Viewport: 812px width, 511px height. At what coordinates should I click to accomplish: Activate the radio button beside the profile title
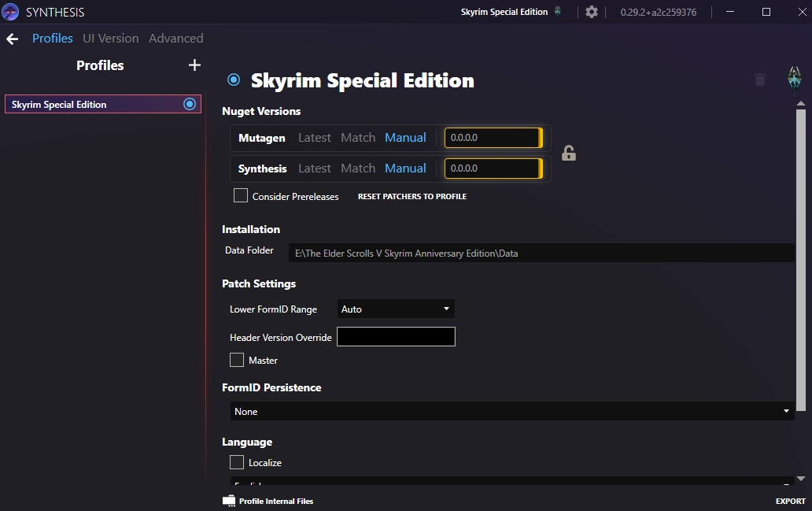tap(234, 80)
